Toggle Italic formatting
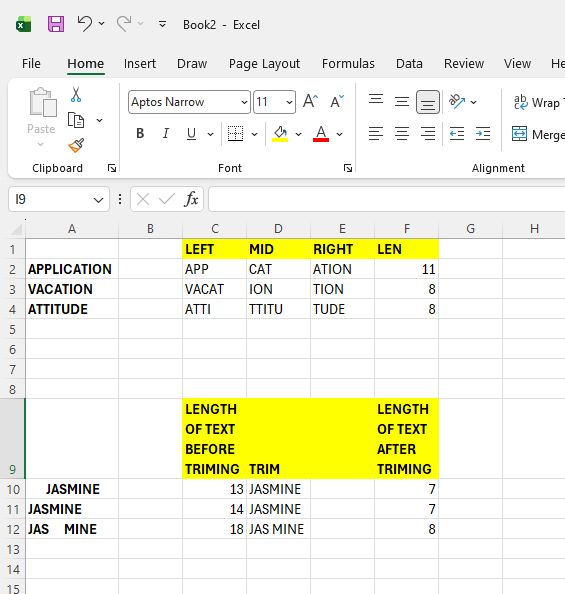The height and width of the screenshot is (594, 565). 166,133
